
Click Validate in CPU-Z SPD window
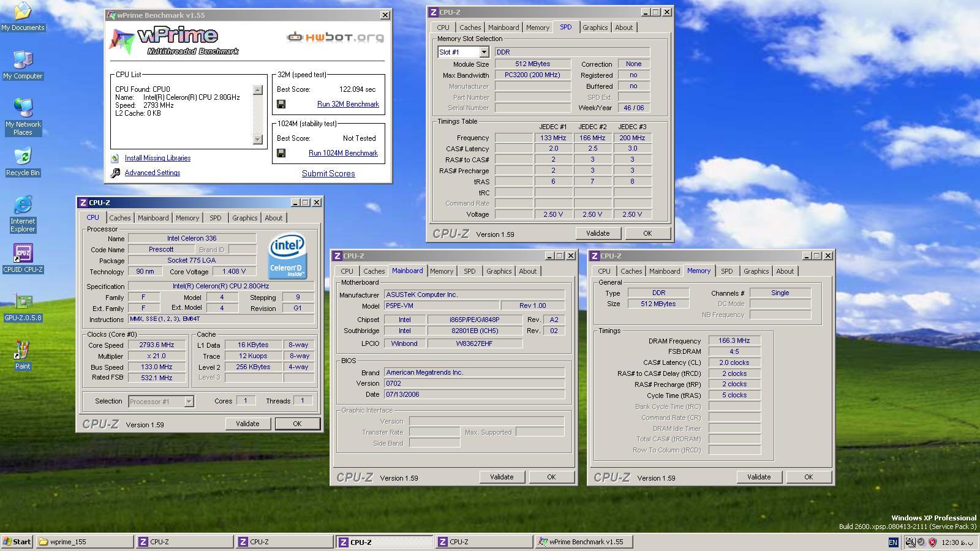(x=598, y=233)
